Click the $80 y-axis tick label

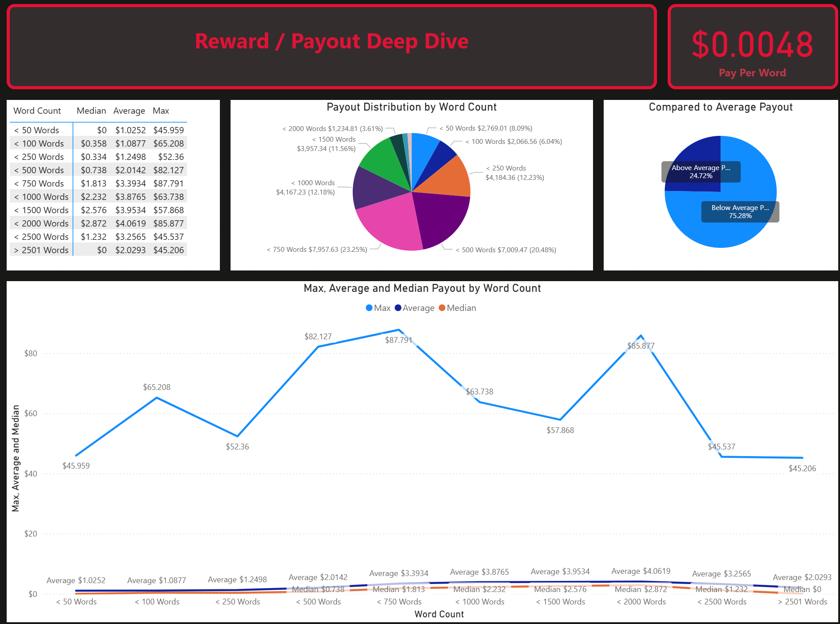(31, 354)
